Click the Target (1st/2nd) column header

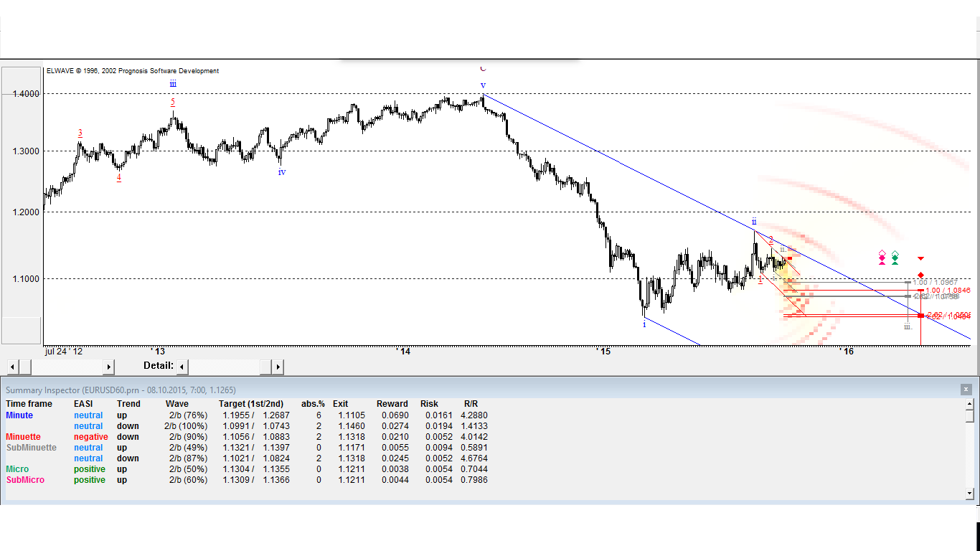coord(251,404)
